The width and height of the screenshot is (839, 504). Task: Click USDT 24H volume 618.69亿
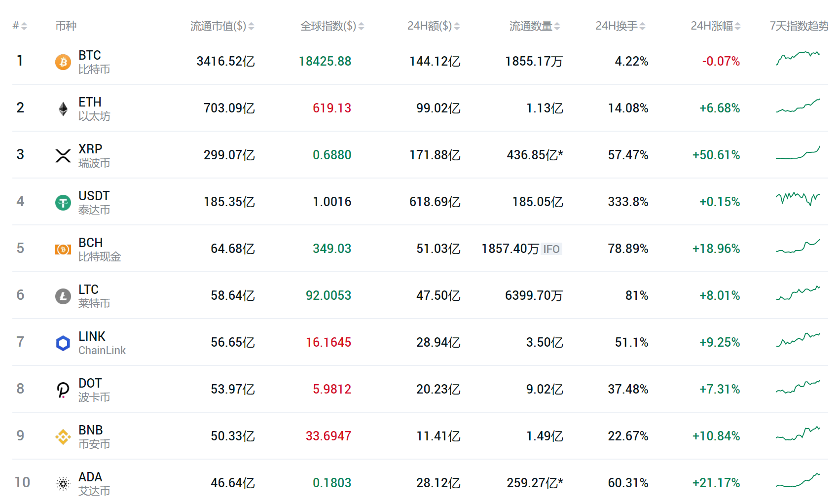point(435,202)
